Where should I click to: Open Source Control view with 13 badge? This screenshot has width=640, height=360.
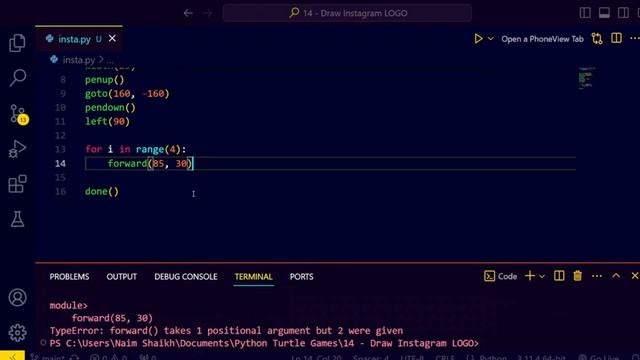point(18,114)
